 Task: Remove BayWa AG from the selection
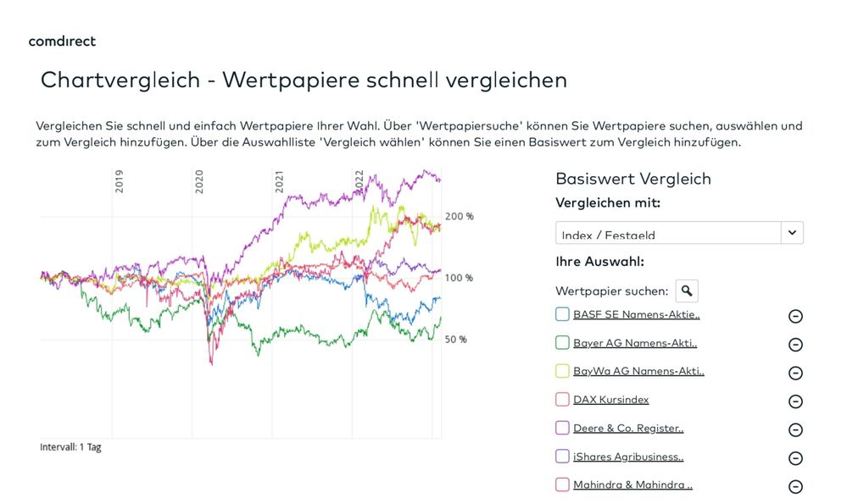point(795,373)
